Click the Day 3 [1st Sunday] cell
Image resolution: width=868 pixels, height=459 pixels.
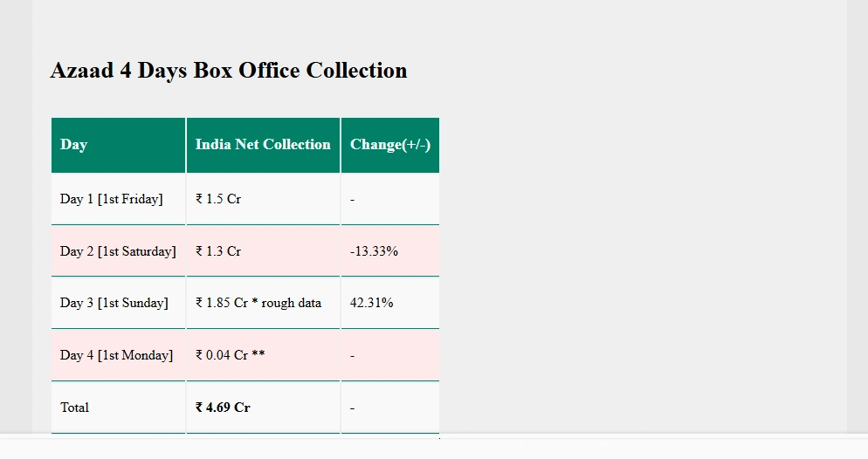coord(119,303)
